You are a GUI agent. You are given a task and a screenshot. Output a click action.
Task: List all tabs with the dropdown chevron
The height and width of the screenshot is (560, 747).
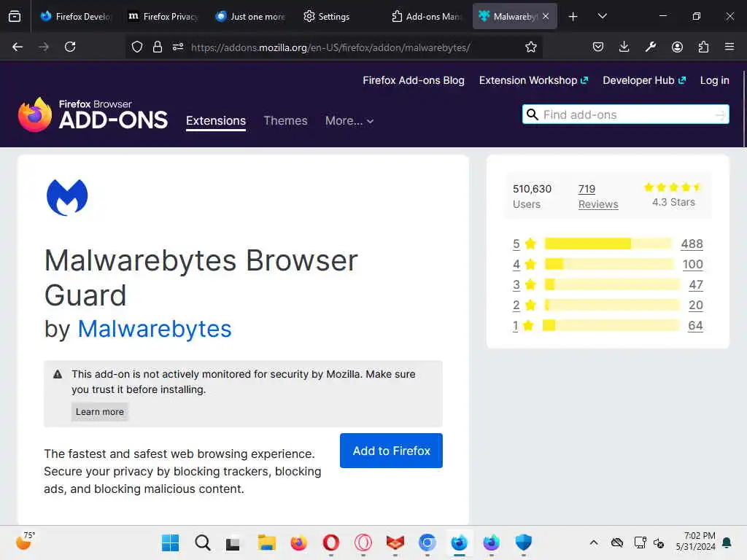602,16
